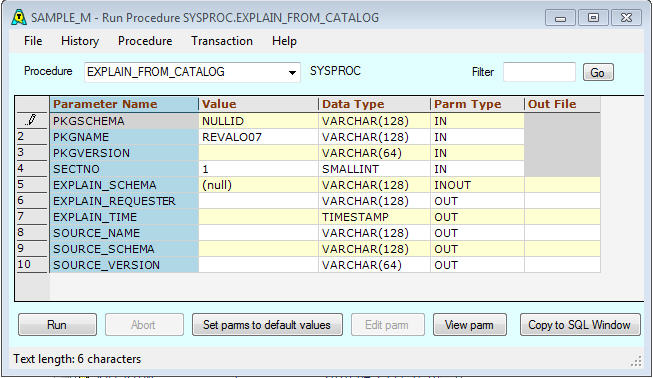Open the Procedure menu
Screen dimensions: 653x378
(145, 41)
